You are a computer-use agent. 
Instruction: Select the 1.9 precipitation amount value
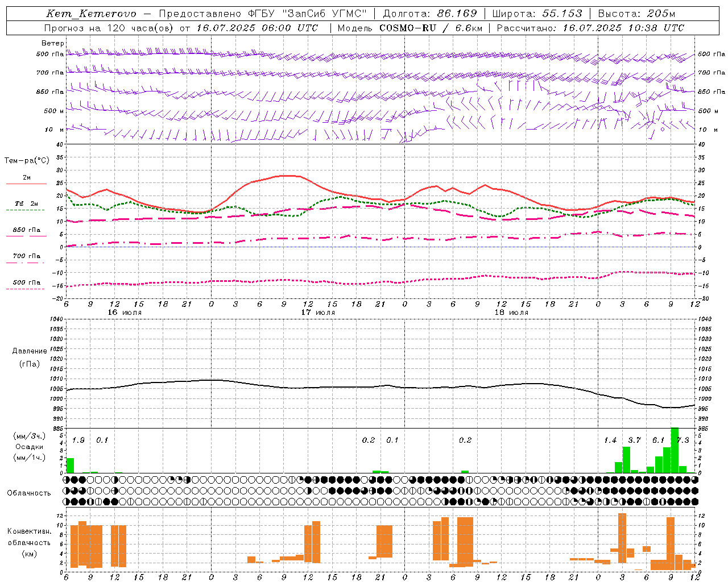click(x=78, y=440)
